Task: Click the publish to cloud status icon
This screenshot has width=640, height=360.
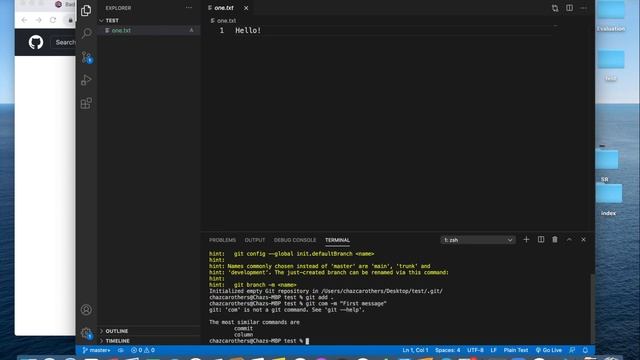Action: (121, 350)
